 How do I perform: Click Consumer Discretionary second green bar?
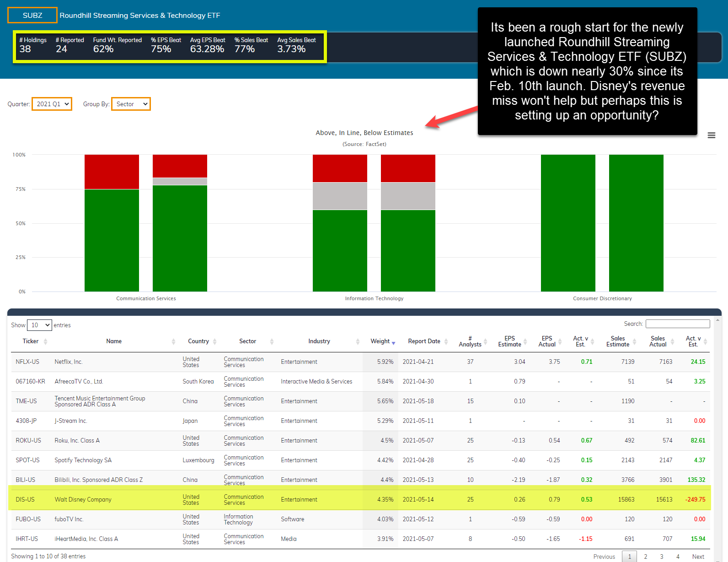click(636, 223)
